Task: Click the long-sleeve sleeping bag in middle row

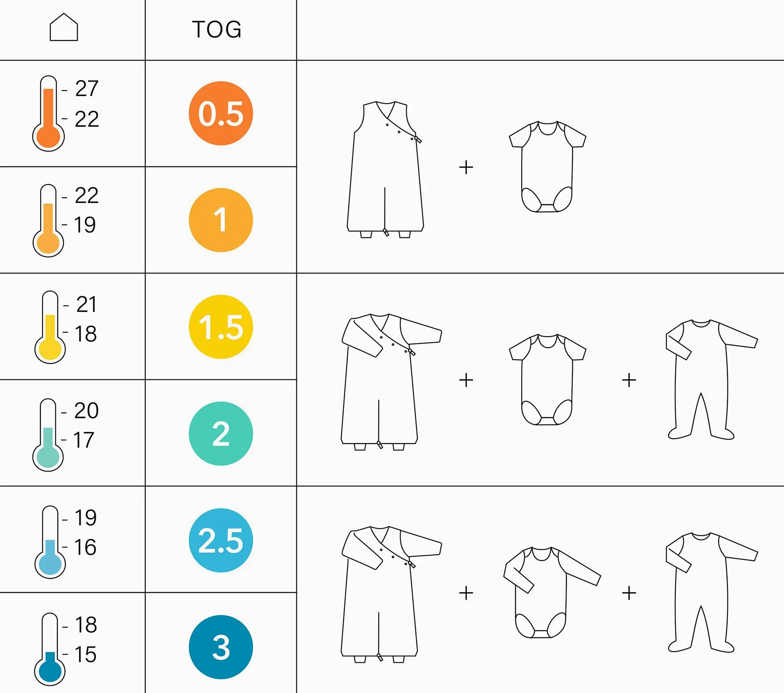Action: pyautogui.click(x=391, y=382)
